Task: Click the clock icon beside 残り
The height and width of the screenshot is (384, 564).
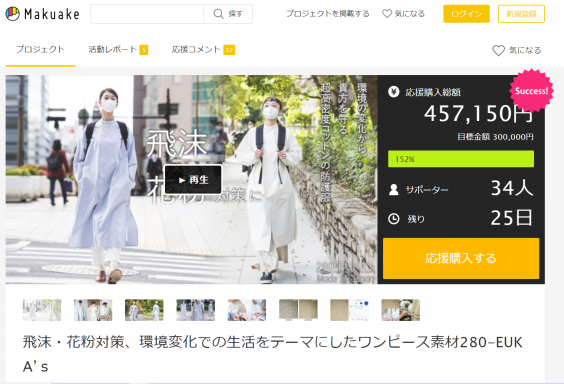Action: tap(394, 219)
